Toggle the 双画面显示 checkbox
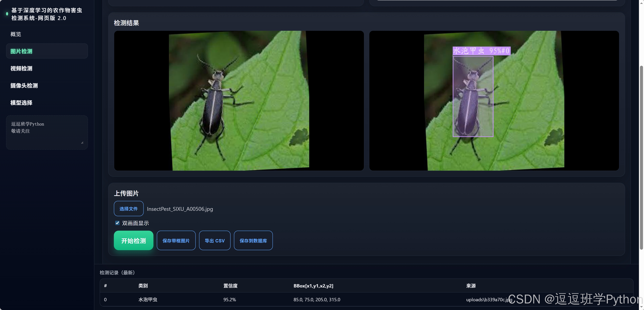 [117, 223]
